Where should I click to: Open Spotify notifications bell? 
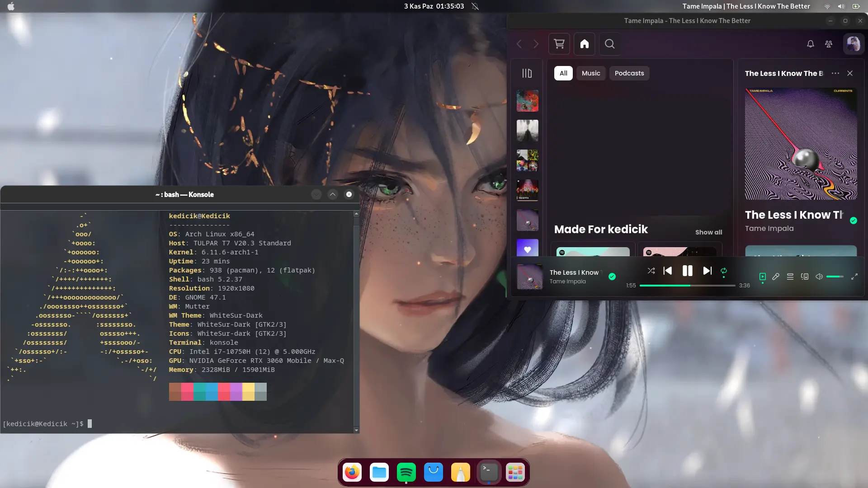[x=811, y=44]
